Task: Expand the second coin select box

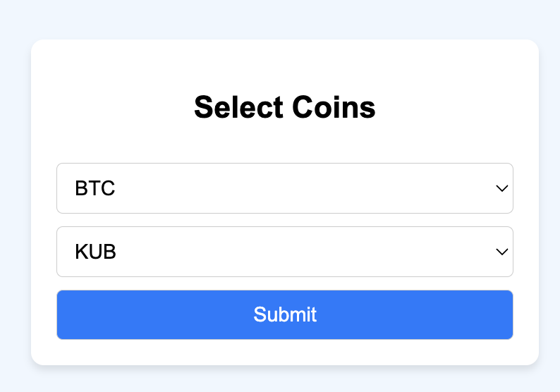Action: pos(284,252)
